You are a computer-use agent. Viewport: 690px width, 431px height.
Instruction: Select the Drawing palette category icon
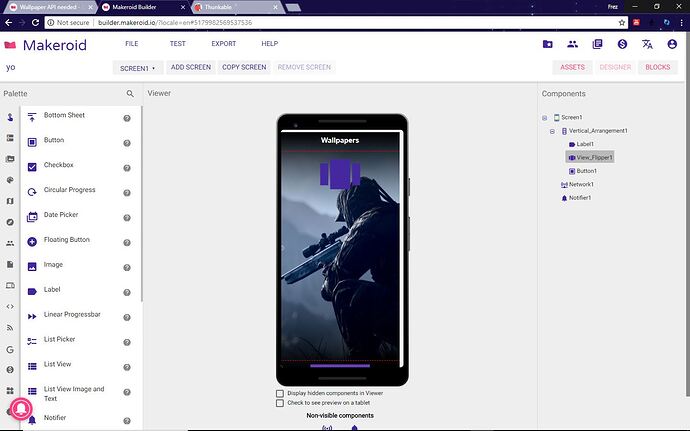coord(10,180)
